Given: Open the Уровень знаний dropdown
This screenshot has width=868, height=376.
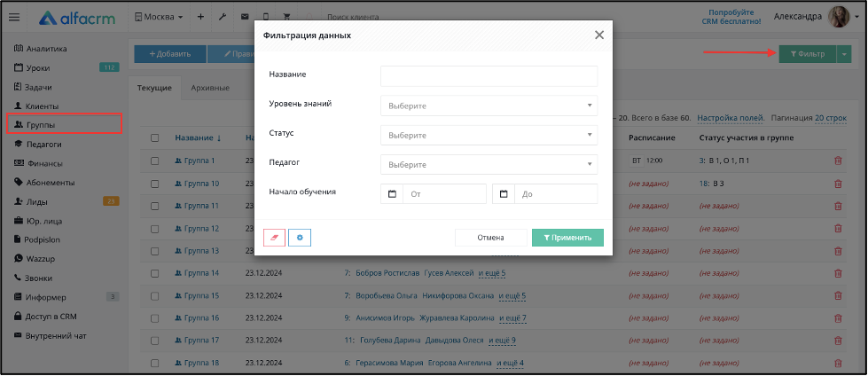Looking at the screenshot, I should tap(489, 106).
